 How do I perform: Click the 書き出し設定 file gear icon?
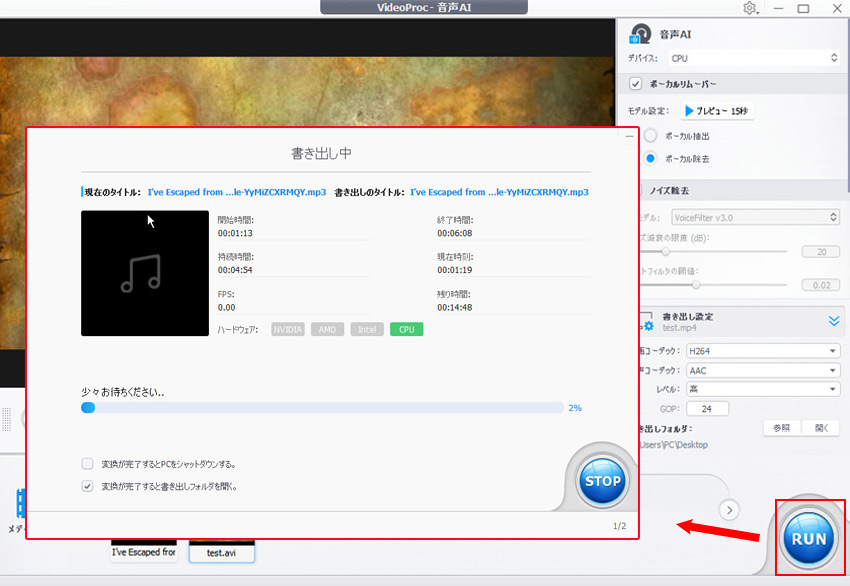[646, 321]
